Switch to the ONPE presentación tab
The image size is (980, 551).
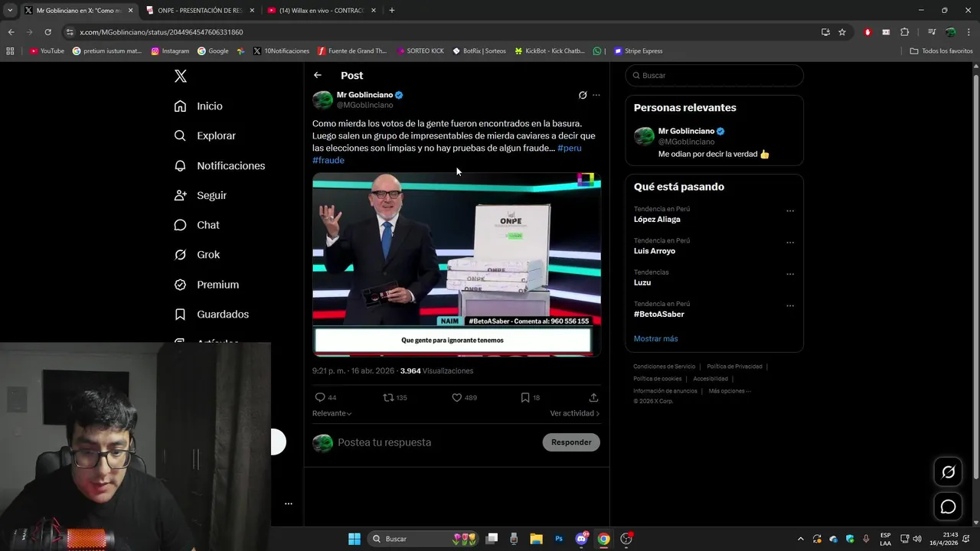(200, 11)
